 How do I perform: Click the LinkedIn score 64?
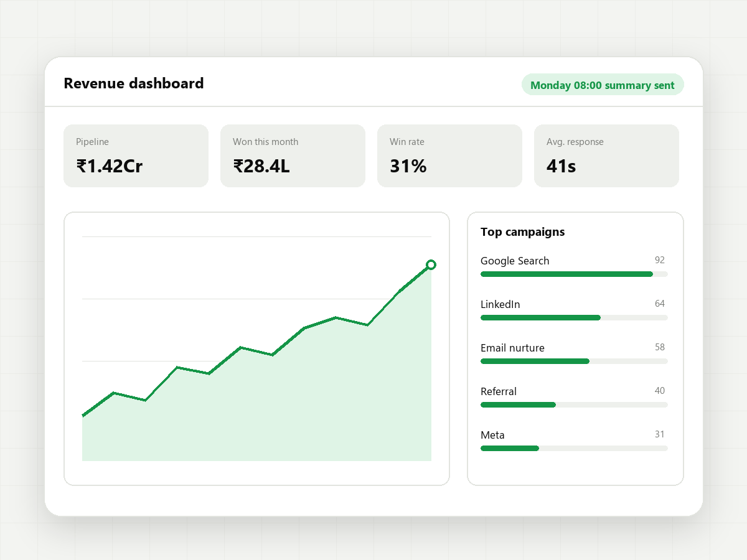click(x=660, y=304)
